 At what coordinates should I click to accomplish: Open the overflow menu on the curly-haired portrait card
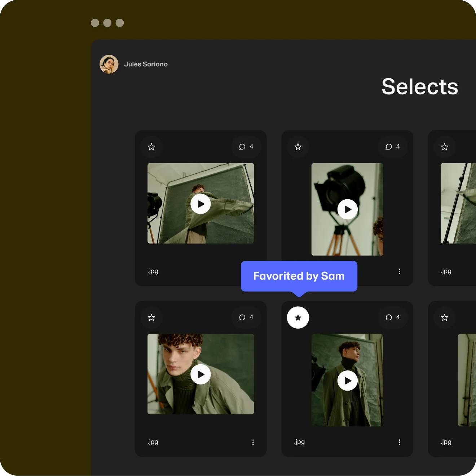click(253, 442)
